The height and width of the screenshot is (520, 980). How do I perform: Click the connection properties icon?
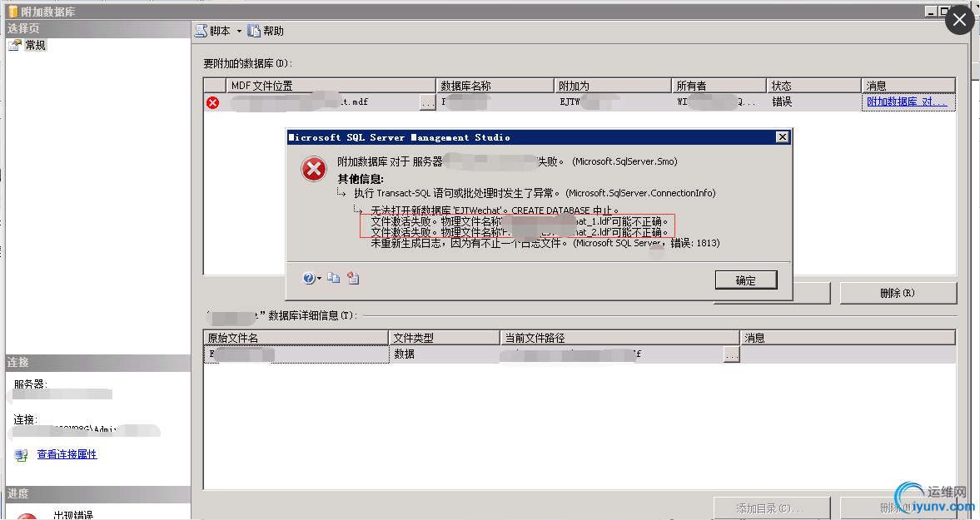click(x=22, y=455)
